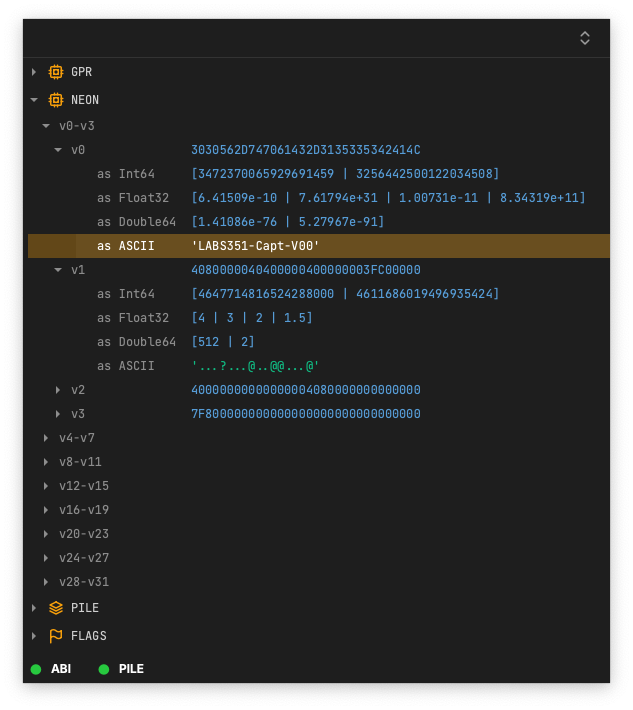
Task: Collapse the v0-v3 register range
Action: 46,126
